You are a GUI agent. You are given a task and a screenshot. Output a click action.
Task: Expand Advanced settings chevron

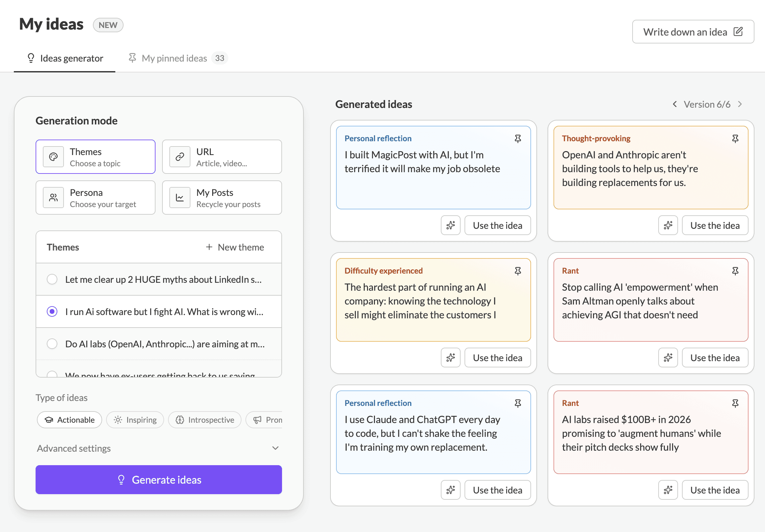pos(275,448)
